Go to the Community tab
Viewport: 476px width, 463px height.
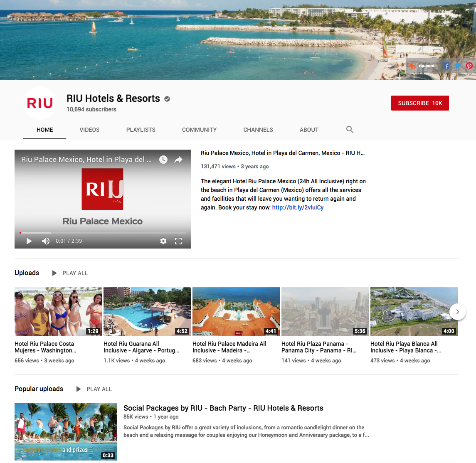[x=199, y=129]
